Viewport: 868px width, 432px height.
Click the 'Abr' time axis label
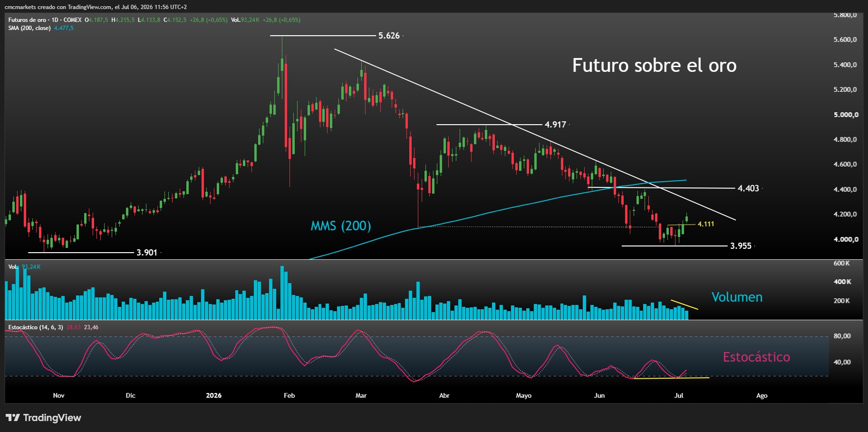point(444,395)
